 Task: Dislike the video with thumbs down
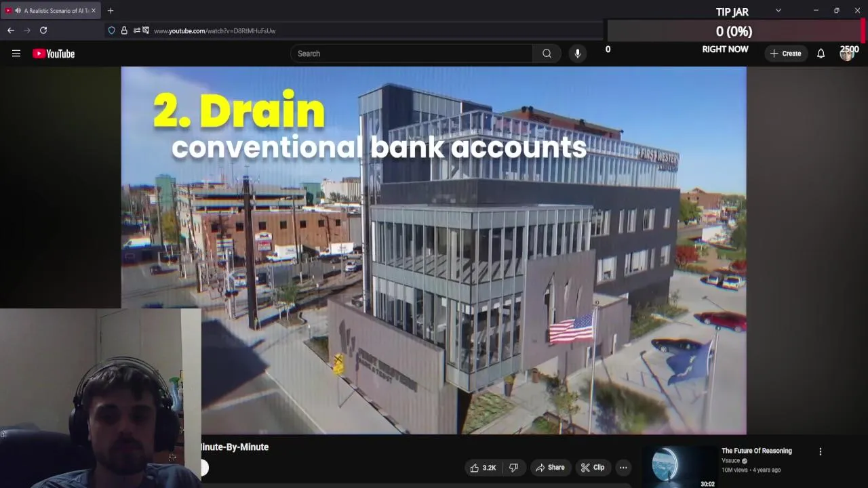tap(514, 468)
